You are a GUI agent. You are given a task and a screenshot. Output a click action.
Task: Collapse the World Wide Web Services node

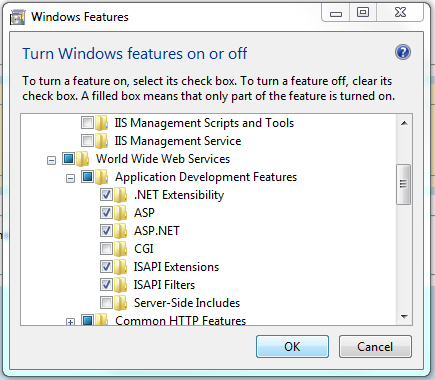coord(51,161)
